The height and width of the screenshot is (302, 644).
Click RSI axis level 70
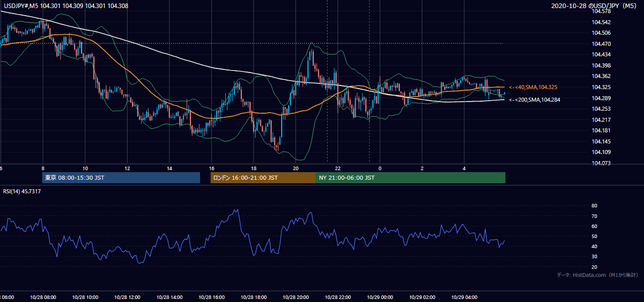click(594, 216)
